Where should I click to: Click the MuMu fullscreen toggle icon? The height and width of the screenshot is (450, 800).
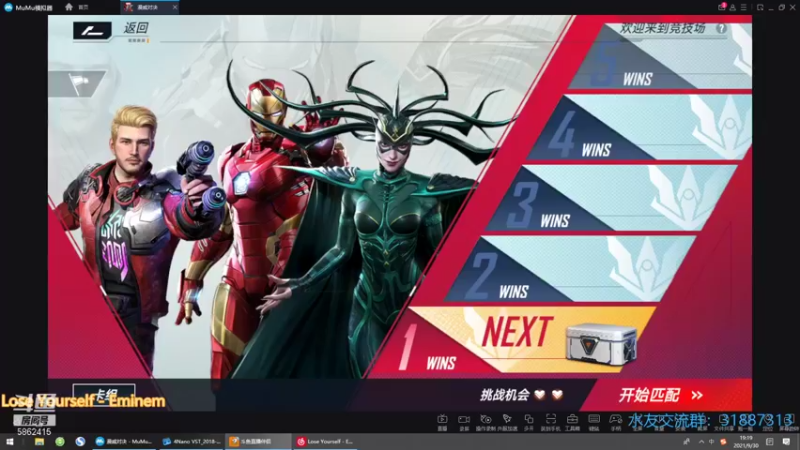click(x=760, y=8)
